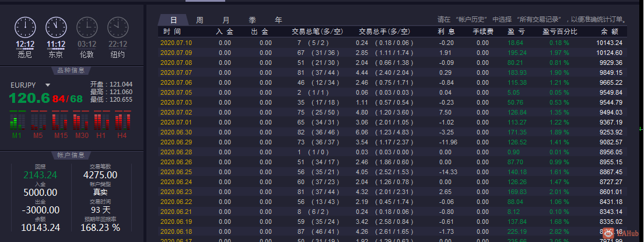Image resolution: width=644 pixels, height=242 pixels.
Task: Switch to the 季 (quarterly) tab
Action: tap(252, 20)
